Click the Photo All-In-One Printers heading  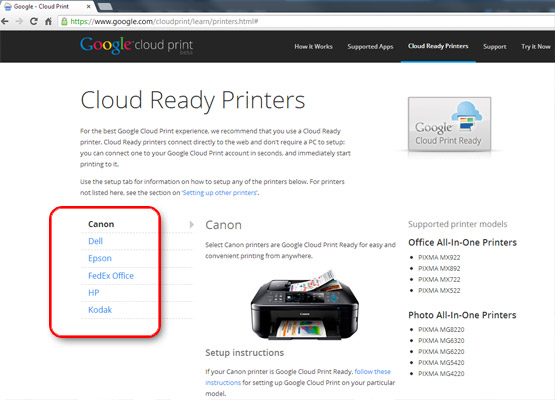(x=462, y=315)
